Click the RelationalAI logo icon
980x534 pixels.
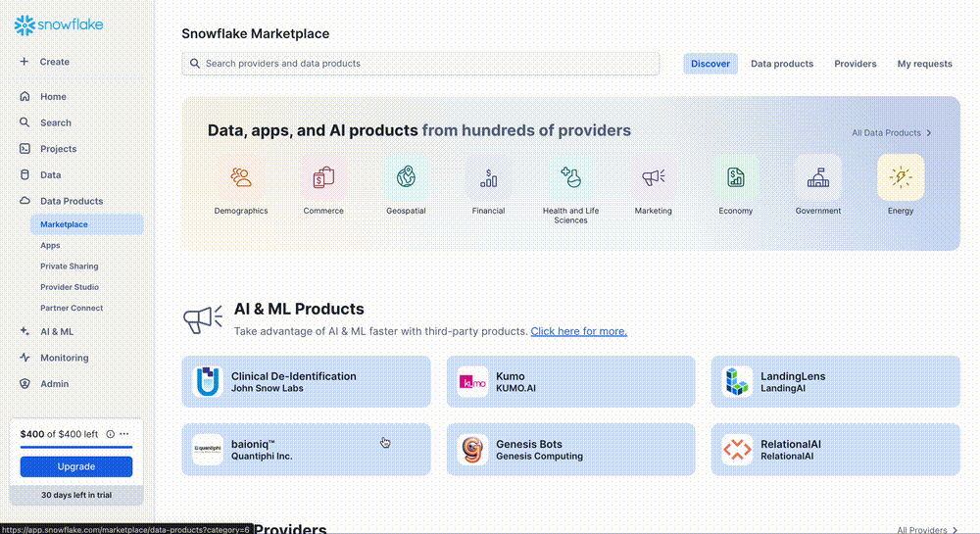click(737, 450)
